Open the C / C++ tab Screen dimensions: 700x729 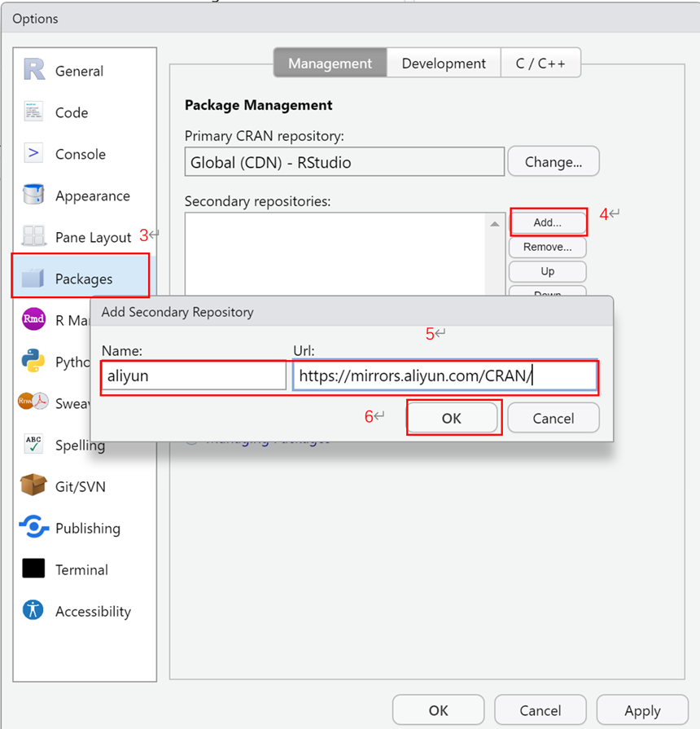coord(540,63)
